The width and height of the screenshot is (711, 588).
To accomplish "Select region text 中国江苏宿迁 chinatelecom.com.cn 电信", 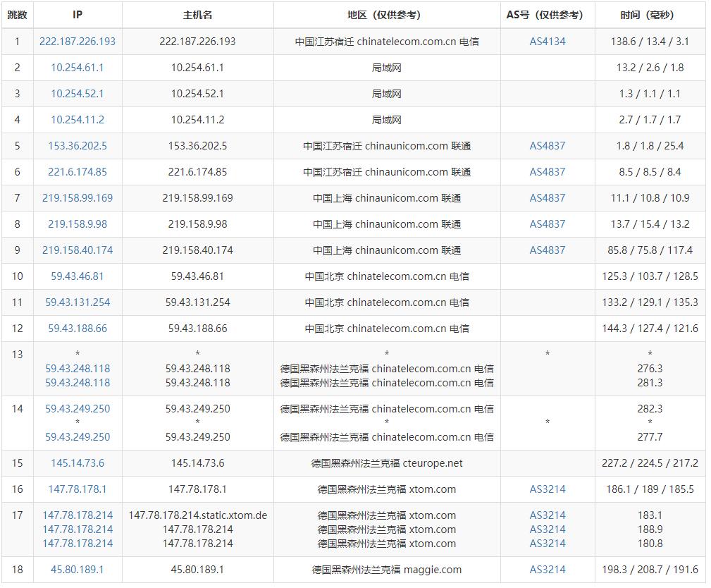I will pos(387,42).
